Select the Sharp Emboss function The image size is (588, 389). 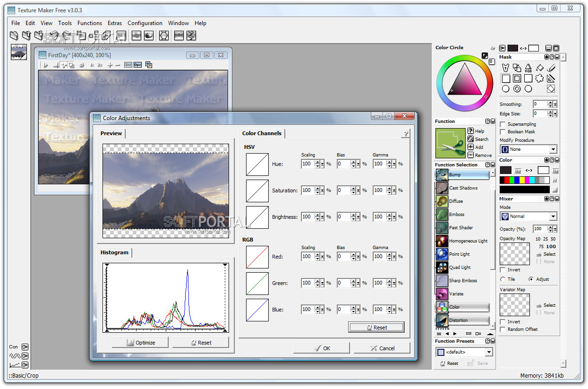[x=462, y=281]
